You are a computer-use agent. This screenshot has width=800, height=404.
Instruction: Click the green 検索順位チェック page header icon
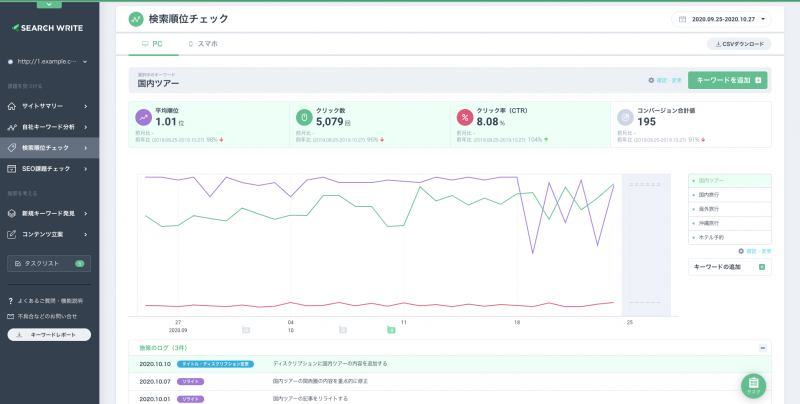coord(136,19)
